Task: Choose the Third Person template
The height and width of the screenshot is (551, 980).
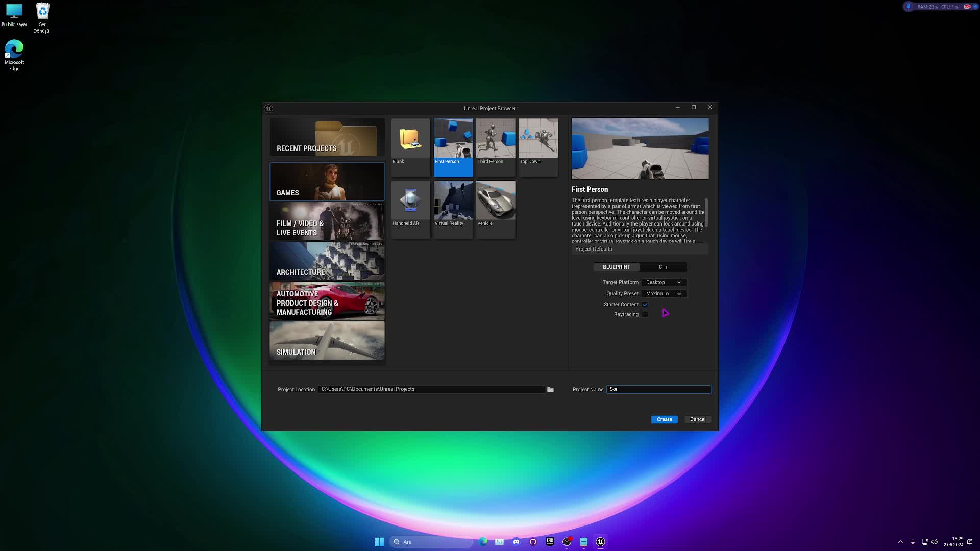Action: [496, 147]
